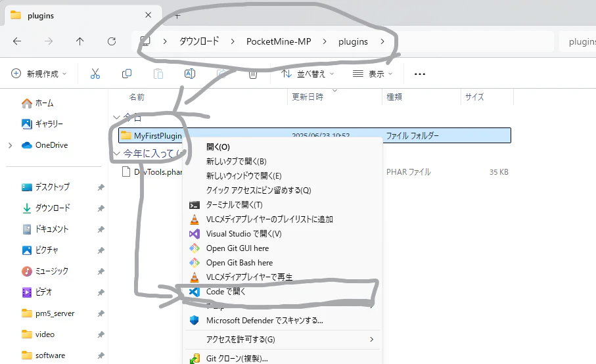The width and height of the screenshot is (596, 364).
Task: Go up one folder level
Action: 80,41
